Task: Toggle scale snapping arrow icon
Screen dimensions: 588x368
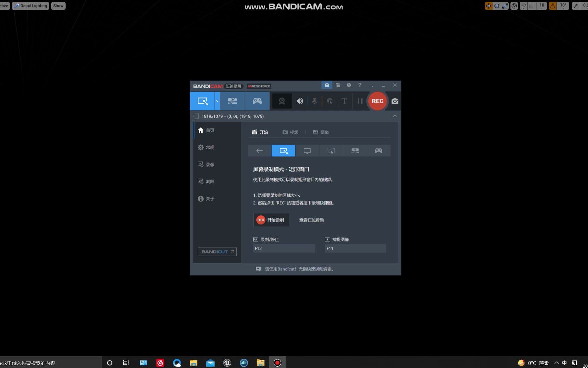Action: [x=576, y=6]
